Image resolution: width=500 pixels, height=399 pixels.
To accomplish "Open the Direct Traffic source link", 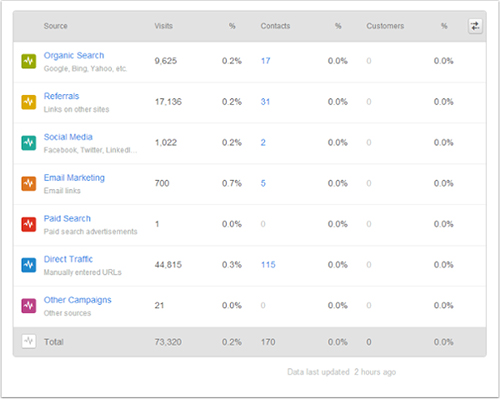I will pos(68,259).
